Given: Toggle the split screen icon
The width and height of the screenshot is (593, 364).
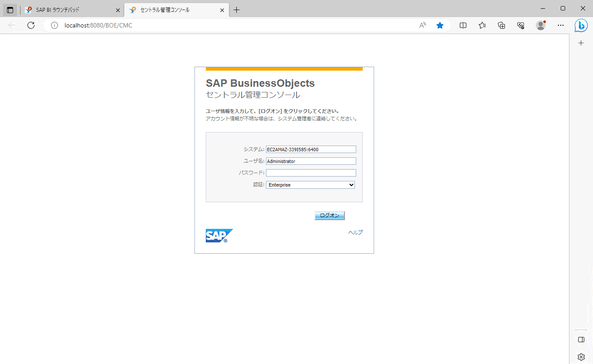Looking at the screenshot, I should point(463,25).
